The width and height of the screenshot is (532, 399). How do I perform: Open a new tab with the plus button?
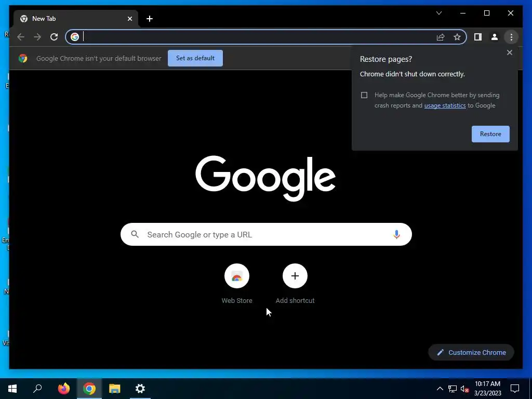[150, 19]
